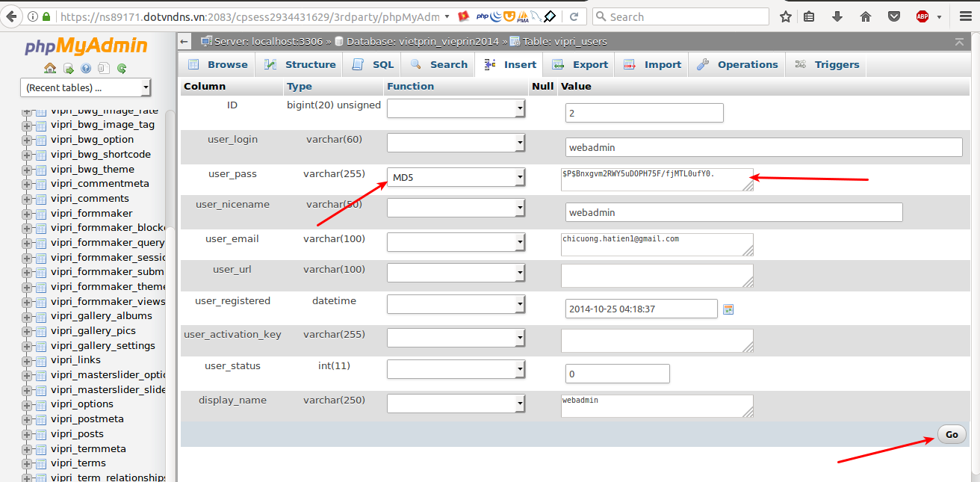Switch to the Triggers tab

coord(827,65)
